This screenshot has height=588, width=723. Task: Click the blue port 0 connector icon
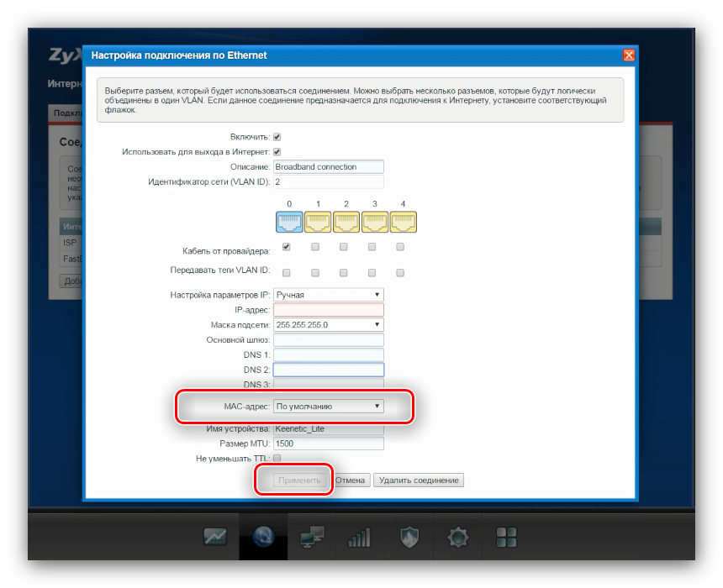coord(289,222)
